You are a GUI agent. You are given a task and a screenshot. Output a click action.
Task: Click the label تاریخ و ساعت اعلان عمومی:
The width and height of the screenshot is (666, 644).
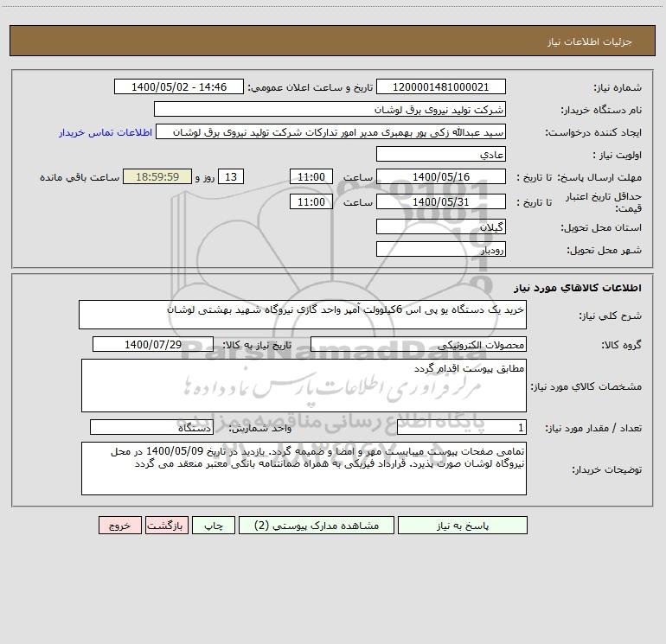coord(310,87)
